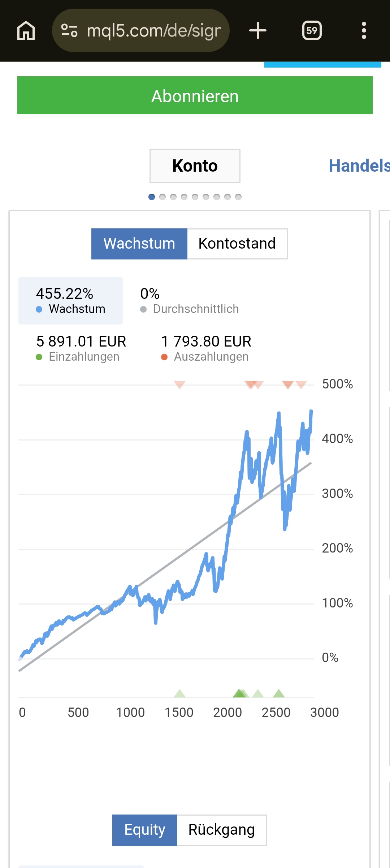Open the browser three-dot menu
Viewport: 390px width, 868px height.
(364, 30)
